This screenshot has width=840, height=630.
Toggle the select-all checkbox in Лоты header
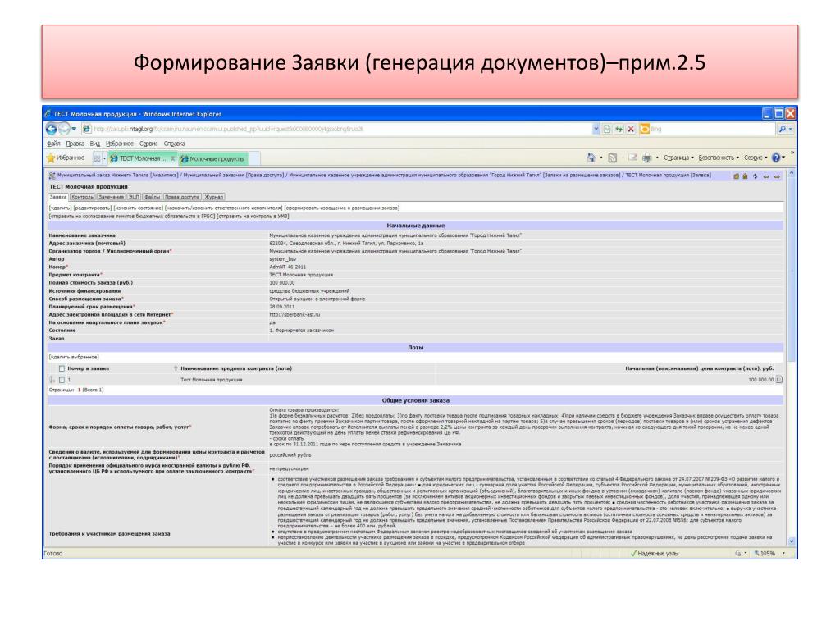pyautogui.click(x=62, y=368)
